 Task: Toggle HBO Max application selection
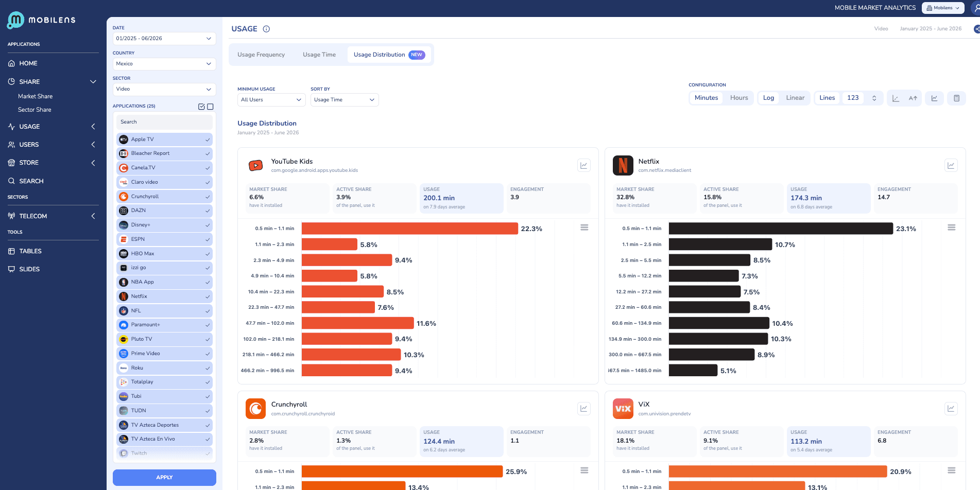point(164,254)
